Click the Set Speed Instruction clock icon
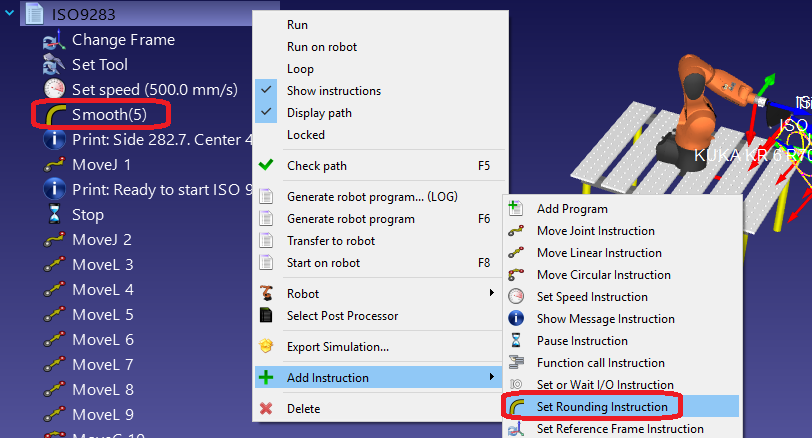 [x=517, y=297]
